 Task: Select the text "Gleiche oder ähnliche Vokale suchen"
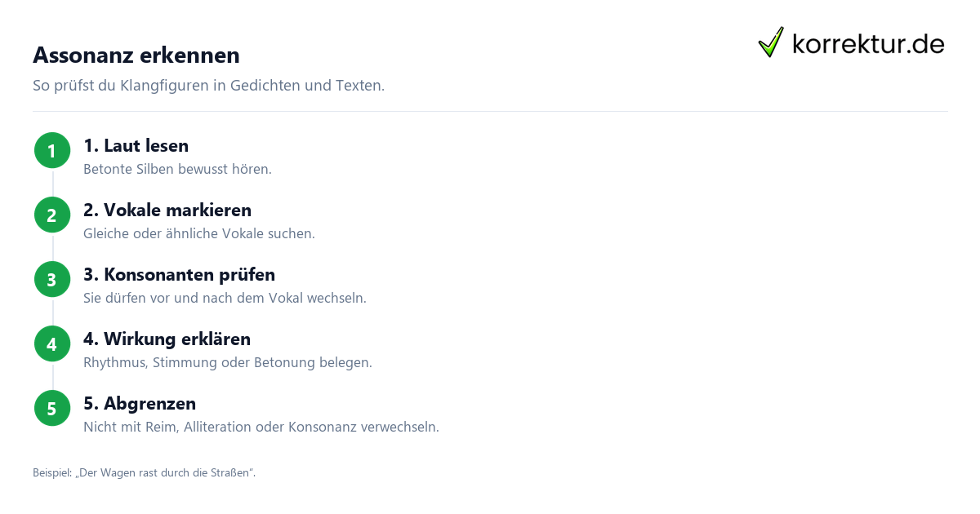coord(199,234)
